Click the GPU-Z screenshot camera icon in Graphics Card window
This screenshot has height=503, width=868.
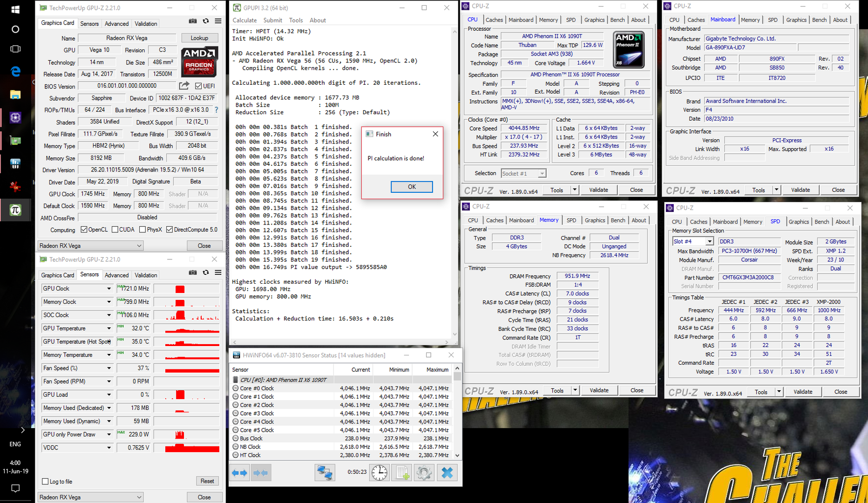(x=192, y=21)
